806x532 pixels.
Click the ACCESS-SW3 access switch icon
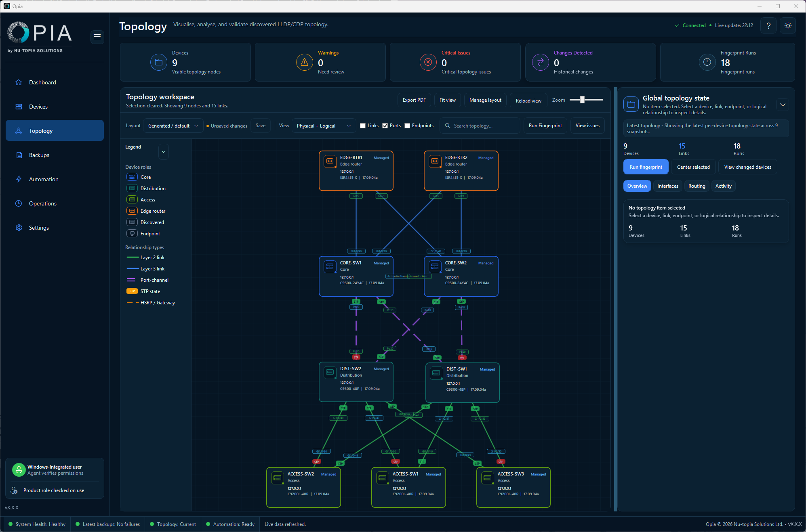(x=488, y=478)
